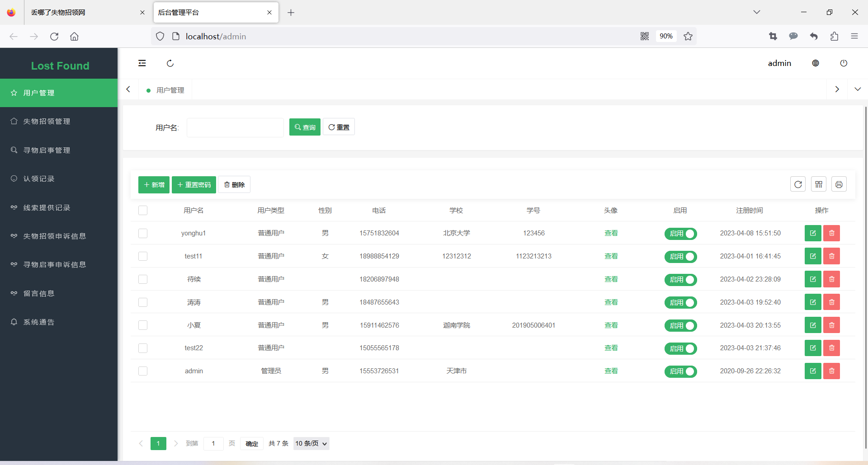List all browser tabs dropdown

(x=757, y=12)
